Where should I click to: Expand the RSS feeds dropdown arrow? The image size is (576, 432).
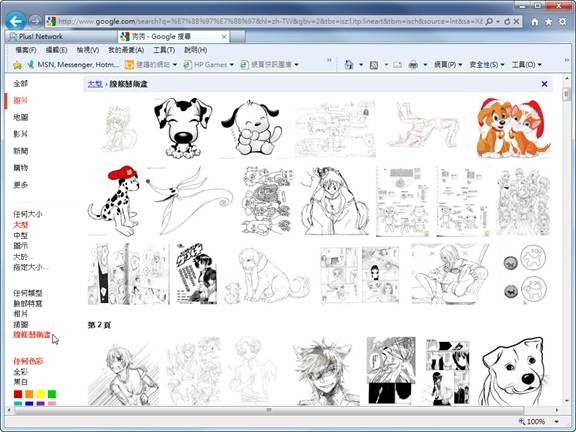click(x=386, y=65)
